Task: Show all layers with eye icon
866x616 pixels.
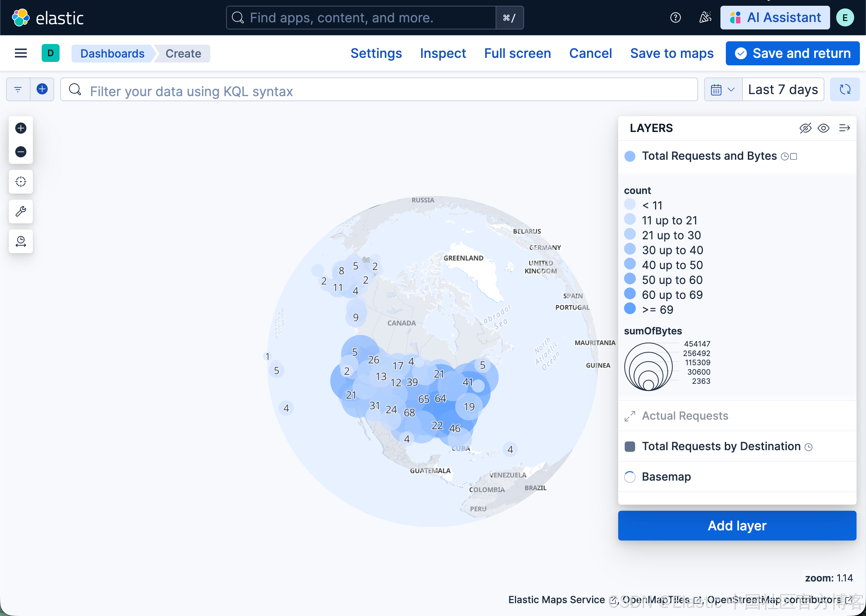Action: 823,128
